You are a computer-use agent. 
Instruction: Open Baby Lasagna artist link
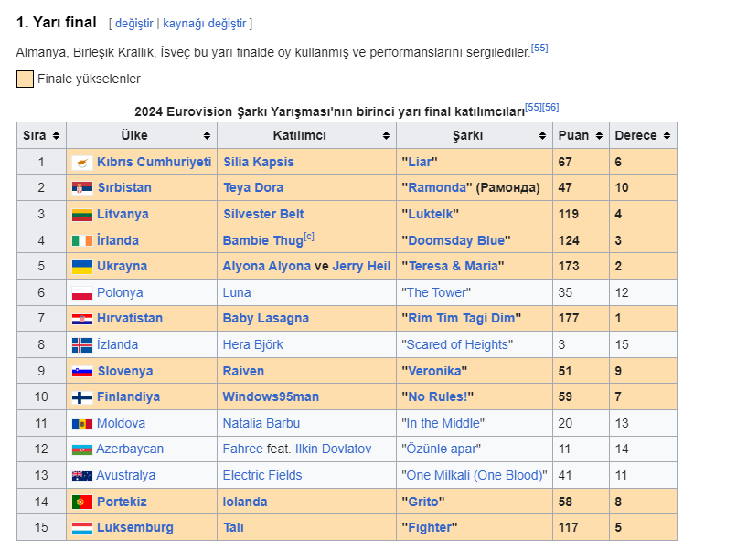(265, 319)
